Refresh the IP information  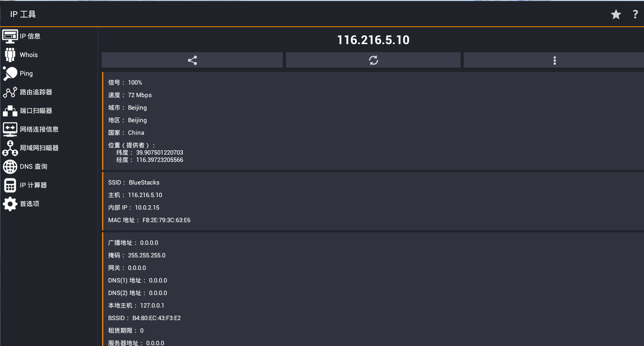[x=373, y=60]
